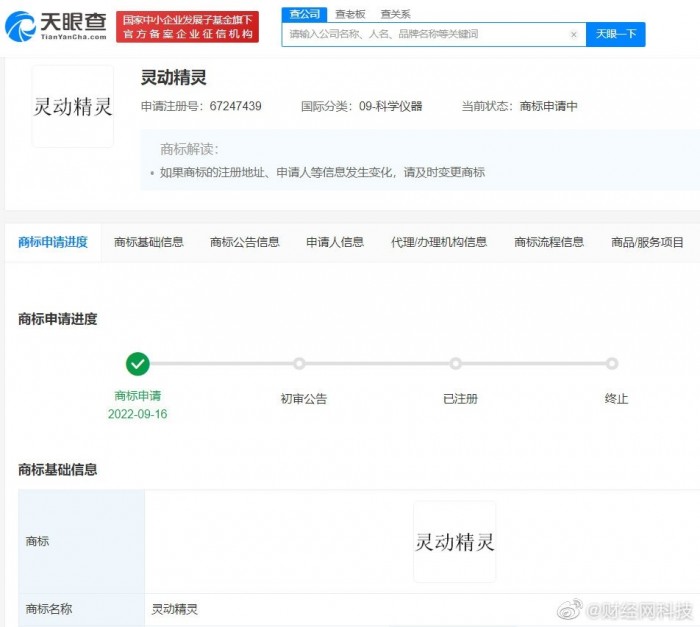The height and width of the screenshot is (627, 700).
Task: Select the 申请人信息 tab
Action: [x=335, y=242]
